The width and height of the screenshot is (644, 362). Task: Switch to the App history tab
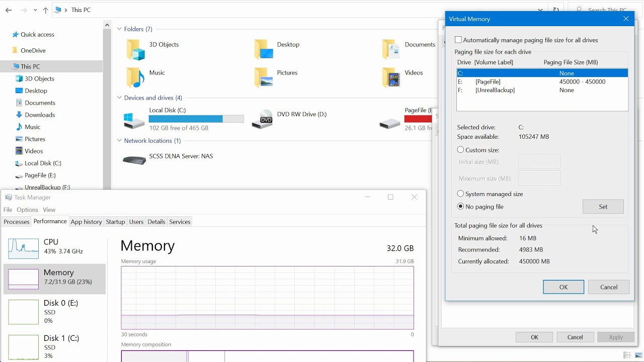[x=86, y=222]
